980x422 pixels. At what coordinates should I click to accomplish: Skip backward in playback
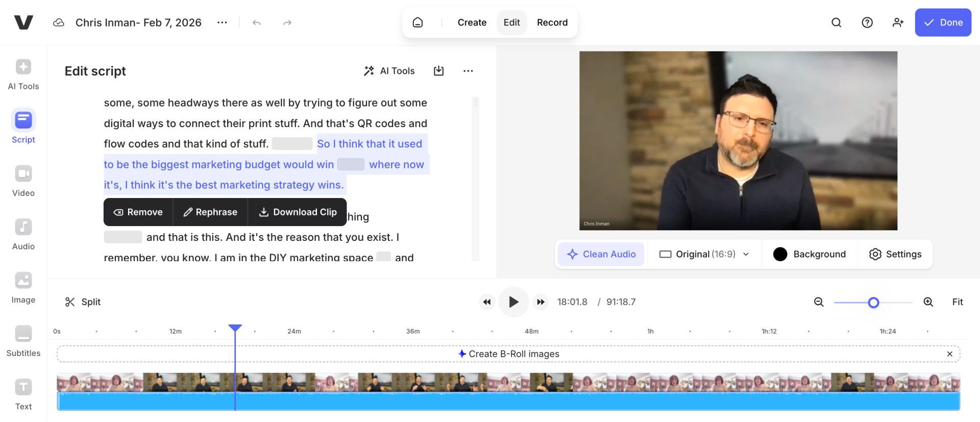(x=487, y=302)
